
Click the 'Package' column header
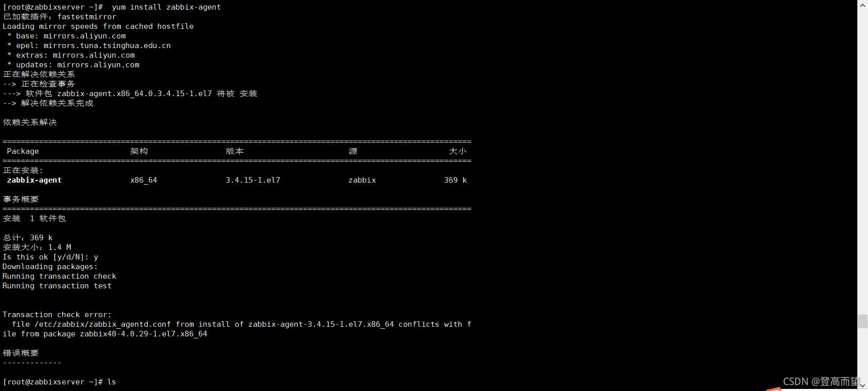[x=23, y=151]
